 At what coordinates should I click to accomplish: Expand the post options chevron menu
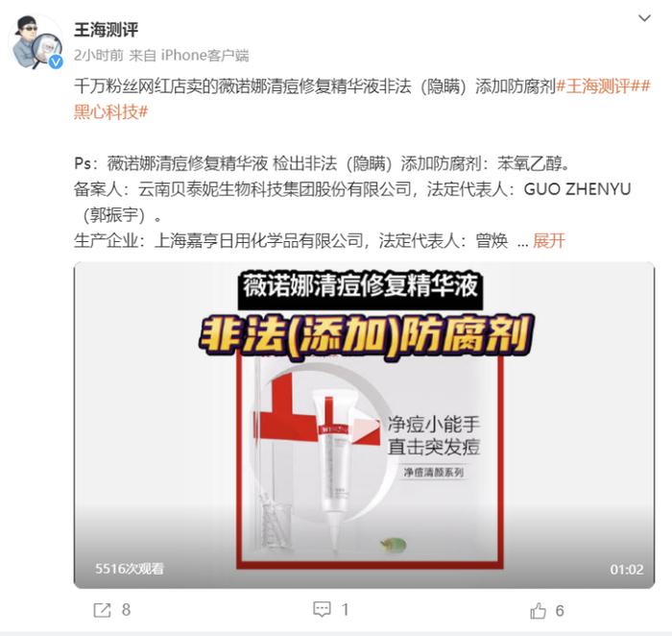[x=644, y=18]
